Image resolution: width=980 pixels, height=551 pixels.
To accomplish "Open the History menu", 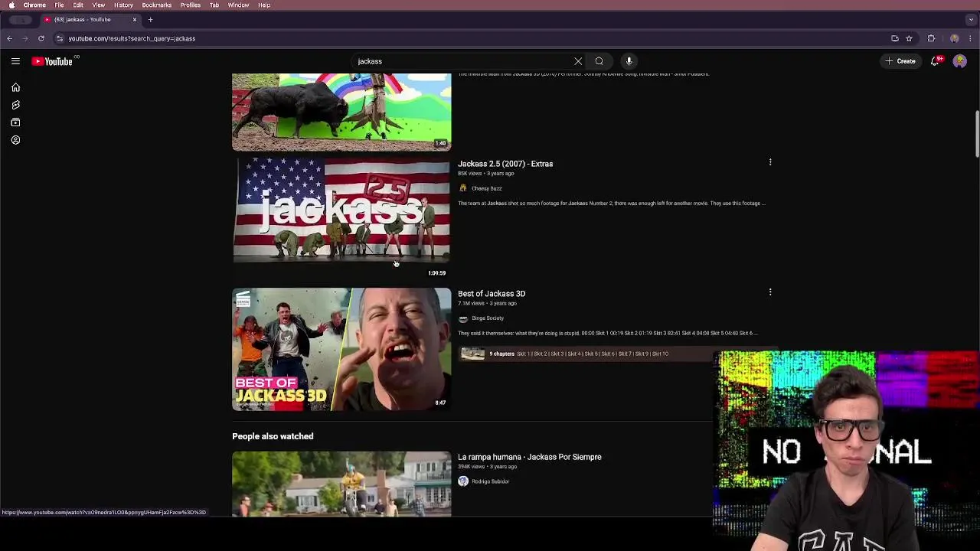I will [x=123, y=5].
